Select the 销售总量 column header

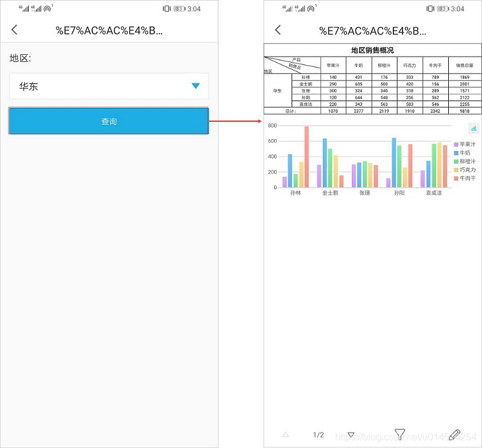[x=465, y=66]
